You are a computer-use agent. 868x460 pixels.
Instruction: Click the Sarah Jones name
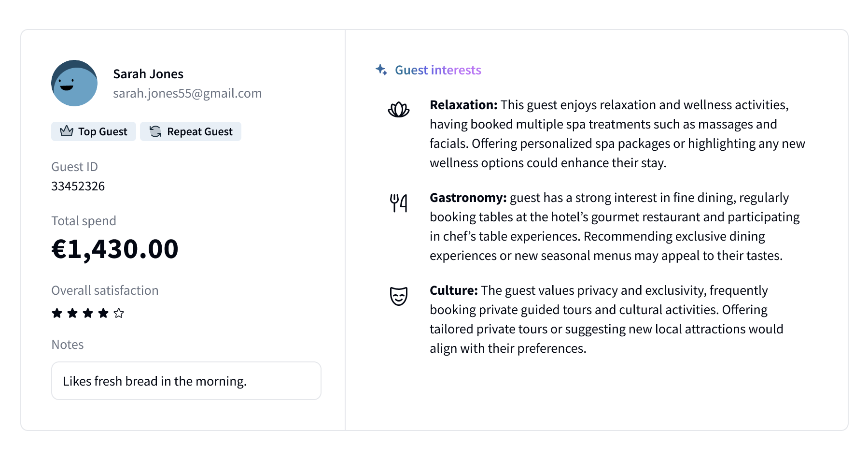coord(148,74)
